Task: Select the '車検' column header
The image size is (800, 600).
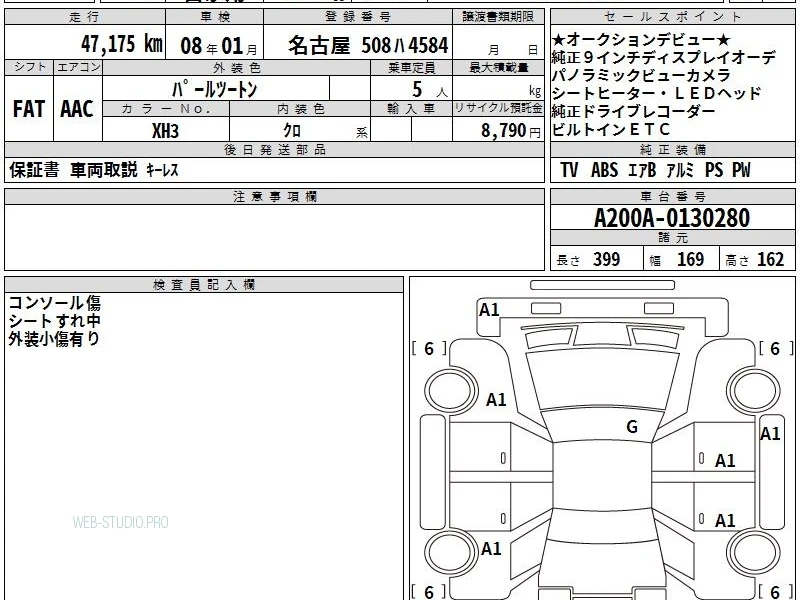Action: pyautogui.click(x=215, y=16)
